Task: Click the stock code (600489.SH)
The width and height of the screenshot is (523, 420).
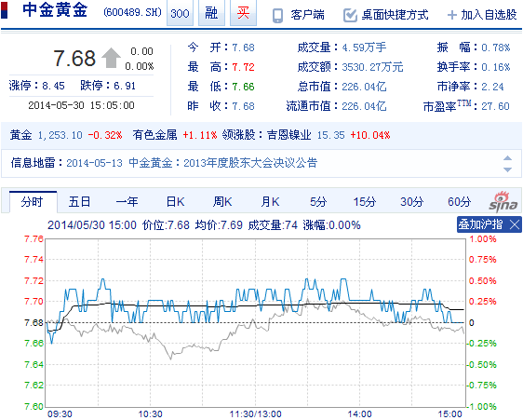Action: pyautogui.click(x=132, y=12)
